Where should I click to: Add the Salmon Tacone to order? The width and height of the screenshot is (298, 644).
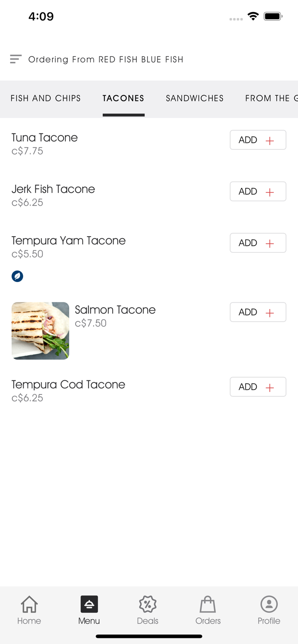258,312
